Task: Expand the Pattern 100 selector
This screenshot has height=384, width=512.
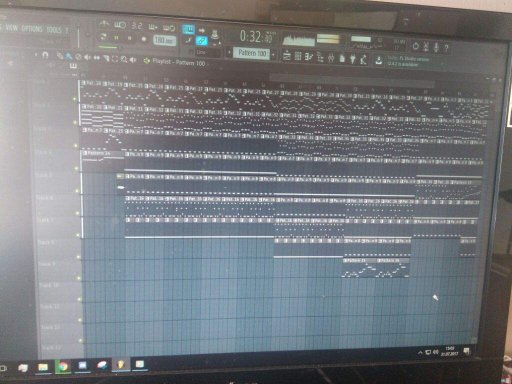Action: [x=252, y=53]
